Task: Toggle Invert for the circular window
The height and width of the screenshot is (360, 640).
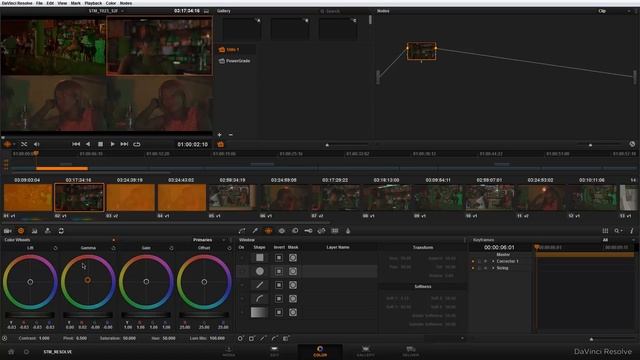Action: 279,271
